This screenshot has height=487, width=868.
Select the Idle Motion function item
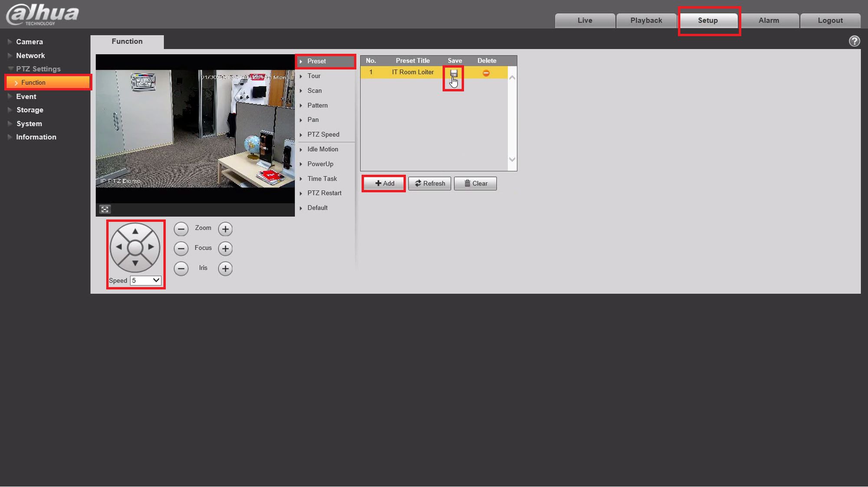[x=322, y=149]
